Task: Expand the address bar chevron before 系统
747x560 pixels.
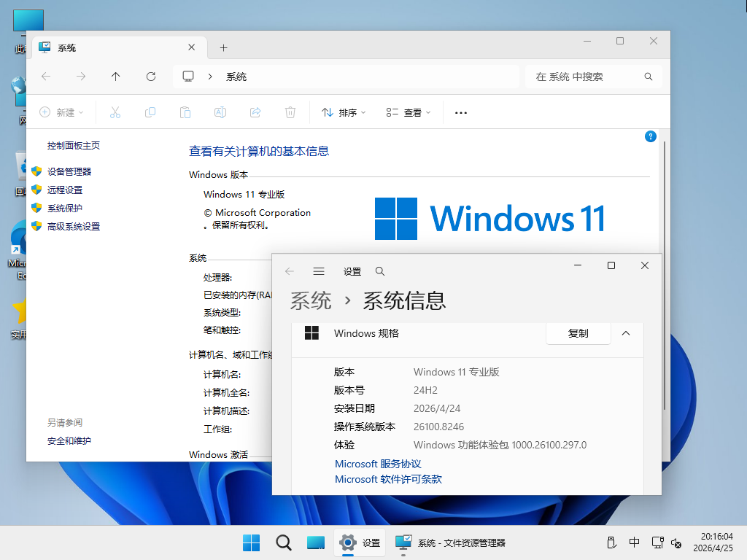Action: [x=209, y=77]
